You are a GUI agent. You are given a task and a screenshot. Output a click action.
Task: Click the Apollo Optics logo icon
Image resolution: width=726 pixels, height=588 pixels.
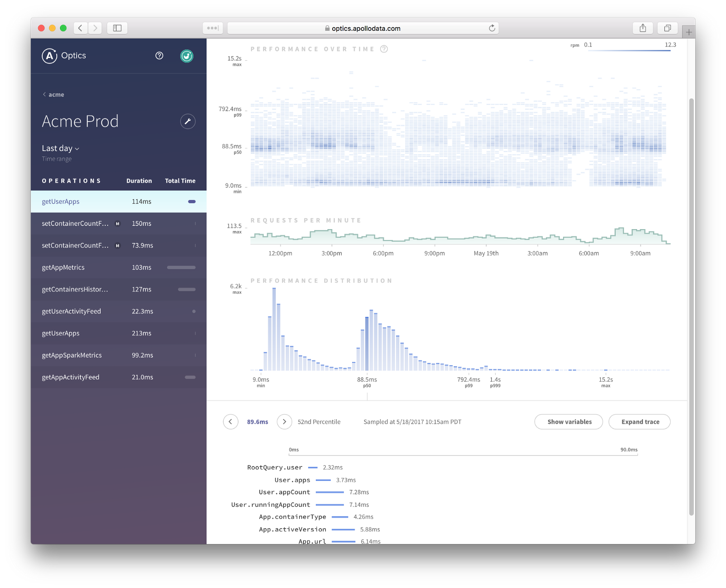coord(49,56)
